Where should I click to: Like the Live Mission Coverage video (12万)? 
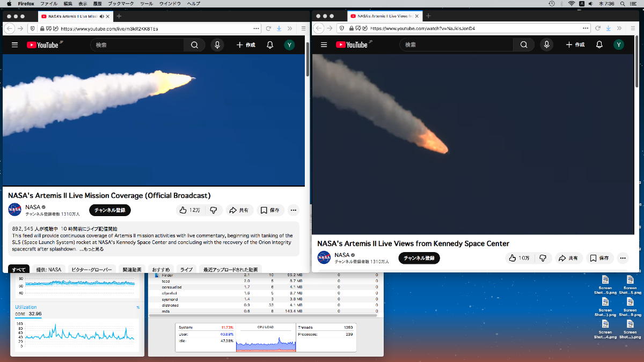pos(190,210)
